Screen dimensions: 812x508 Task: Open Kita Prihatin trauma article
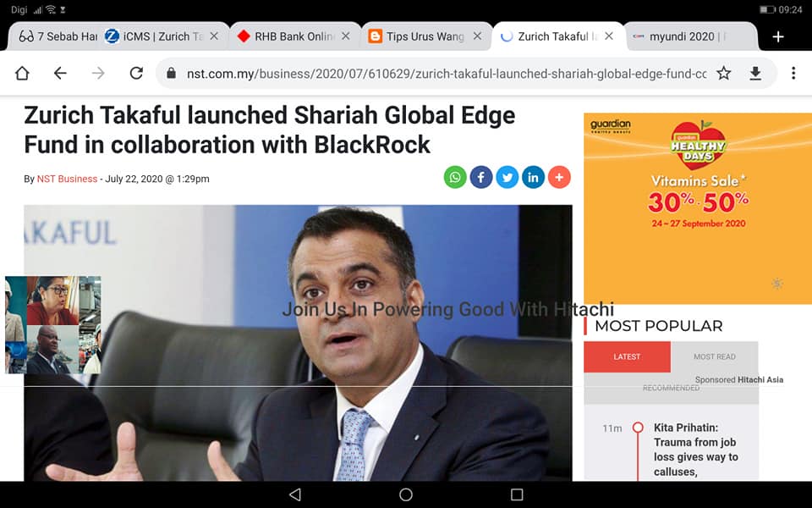[695, 450]
